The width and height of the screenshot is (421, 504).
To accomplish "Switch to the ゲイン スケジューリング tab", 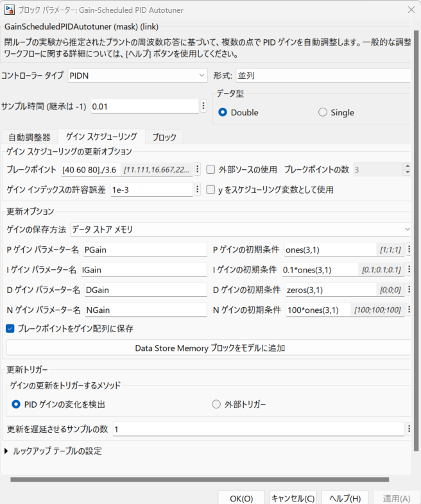I will (101, 137).
